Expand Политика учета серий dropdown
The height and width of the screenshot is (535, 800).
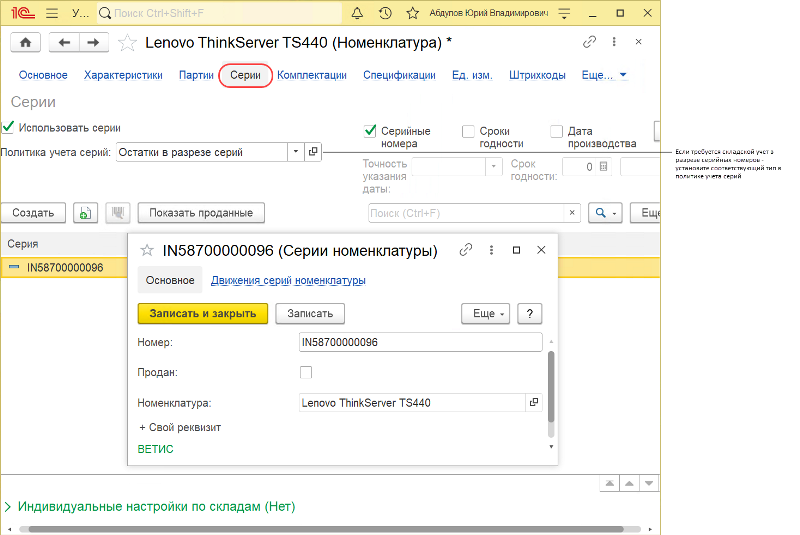(x=296, y=152)
